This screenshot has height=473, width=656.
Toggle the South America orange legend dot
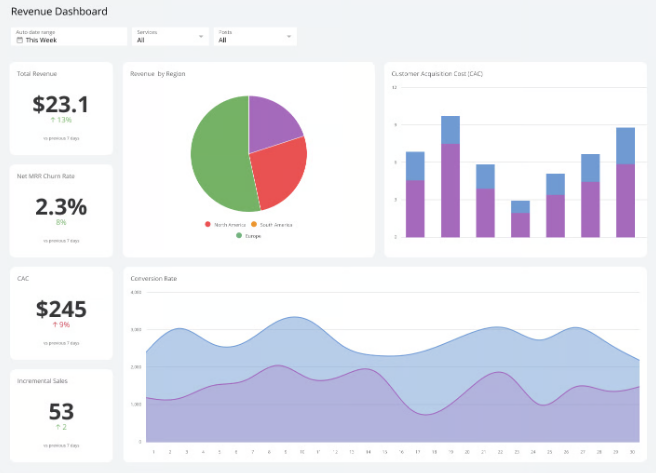click(x=254, y=224)
